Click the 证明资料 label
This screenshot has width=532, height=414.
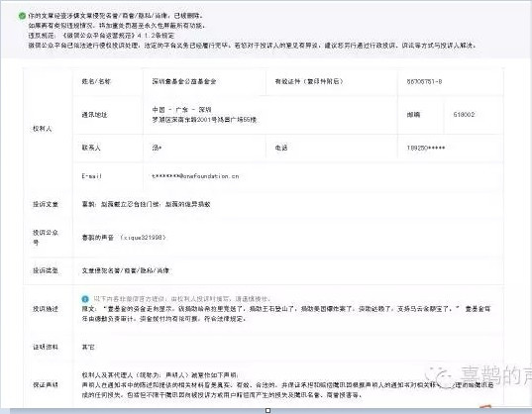tap(46, 347)
